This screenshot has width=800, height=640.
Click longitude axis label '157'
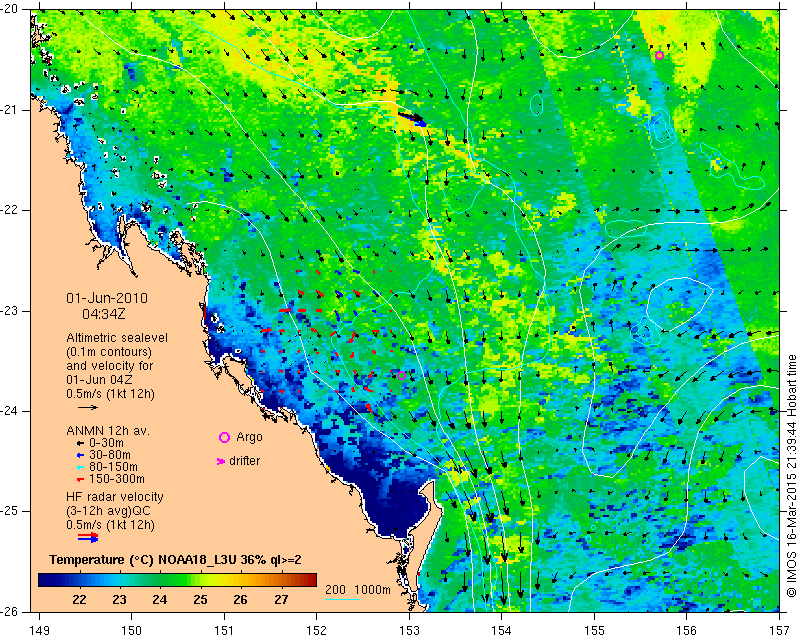click(x=780, y=631)
